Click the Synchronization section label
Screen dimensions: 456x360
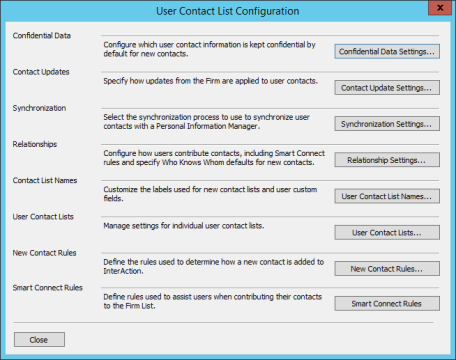pos(39,108)
